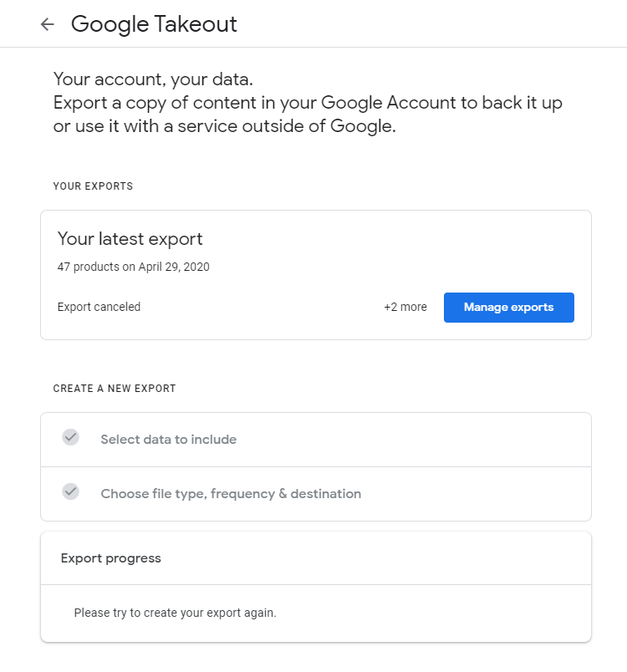This screenshot has height=672, width=627.
Task: Click the Export a copy of content description
Action: tap(308, 104)
